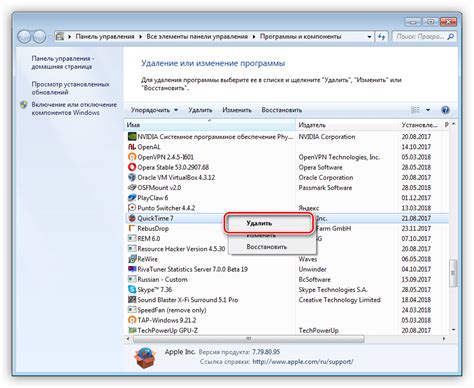This screenshot has height=388, width=474.
Task: Click the TechPowerUp GPU-Z icon
Action: tap(132, 330)
